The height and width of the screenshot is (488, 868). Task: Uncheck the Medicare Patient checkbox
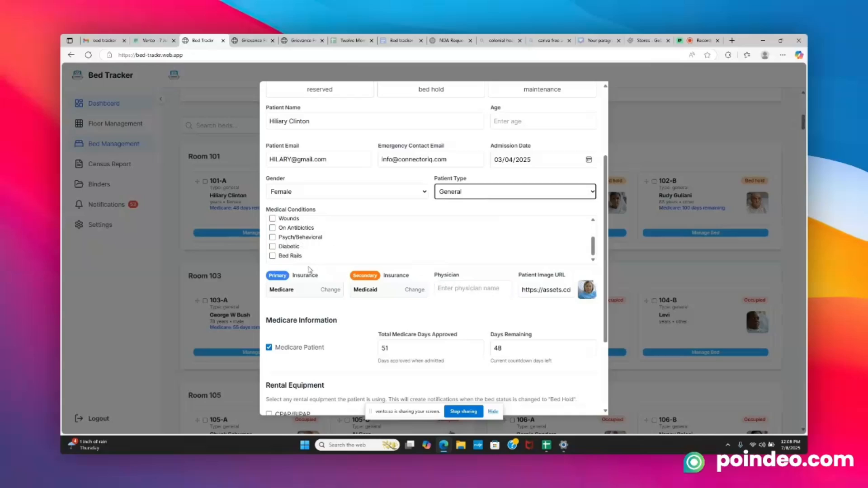click(269, 347)
